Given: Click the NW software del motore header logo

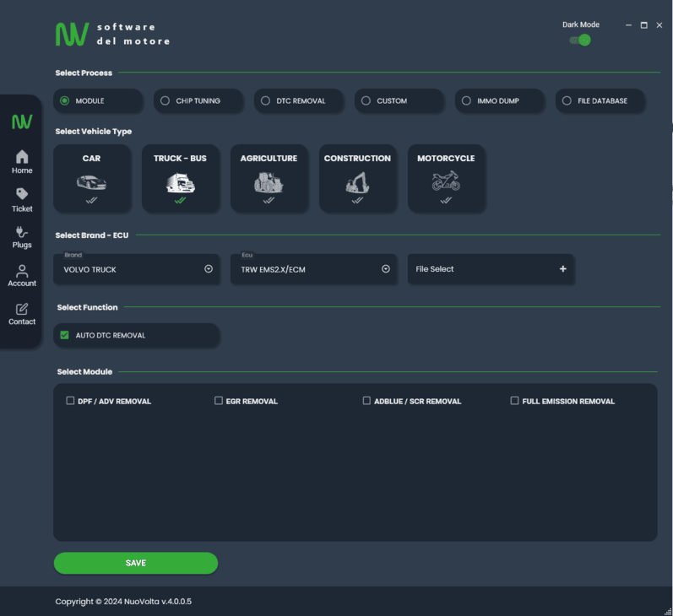Looking at the screenshot, I should click(x=113, y=35).
